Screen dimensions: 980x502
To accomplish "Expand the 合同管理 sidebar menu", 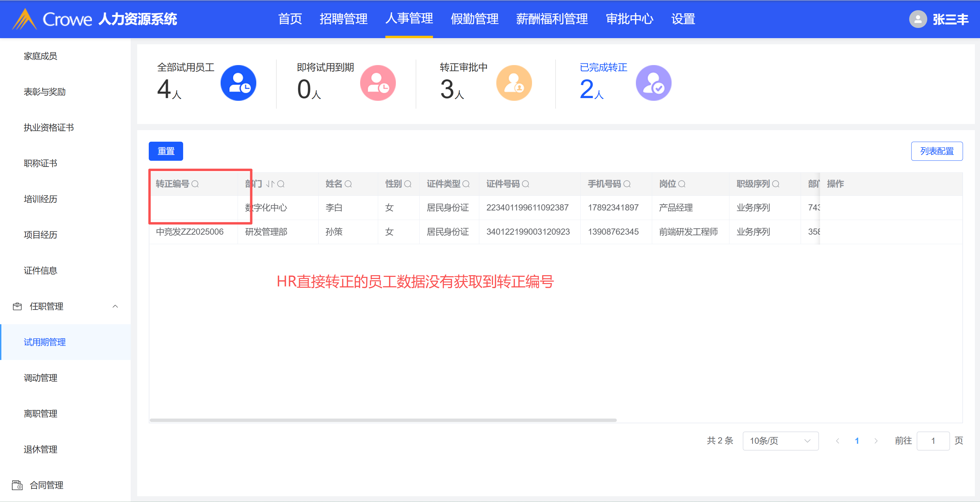I will tap(46, 485).
